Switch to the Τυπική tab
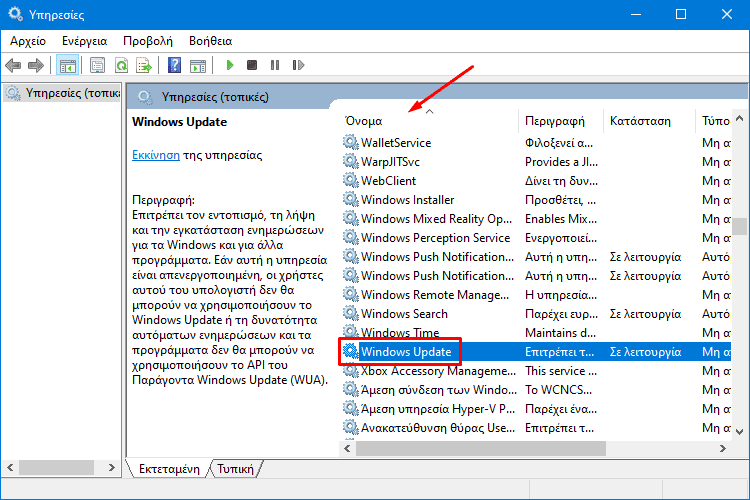This screenshot has width=750, height=500. click(x=235, y=469)
